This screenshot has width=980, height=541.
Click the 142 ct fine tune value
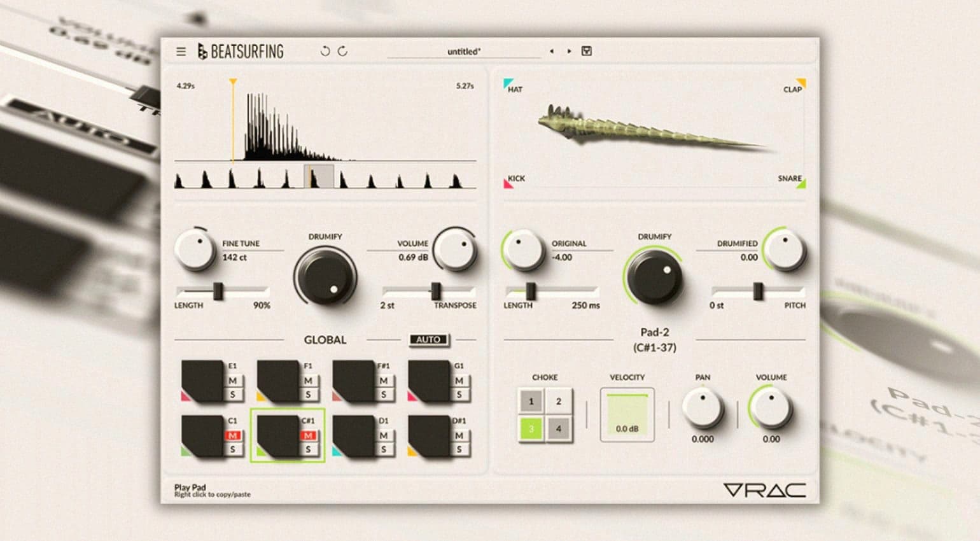234,257
